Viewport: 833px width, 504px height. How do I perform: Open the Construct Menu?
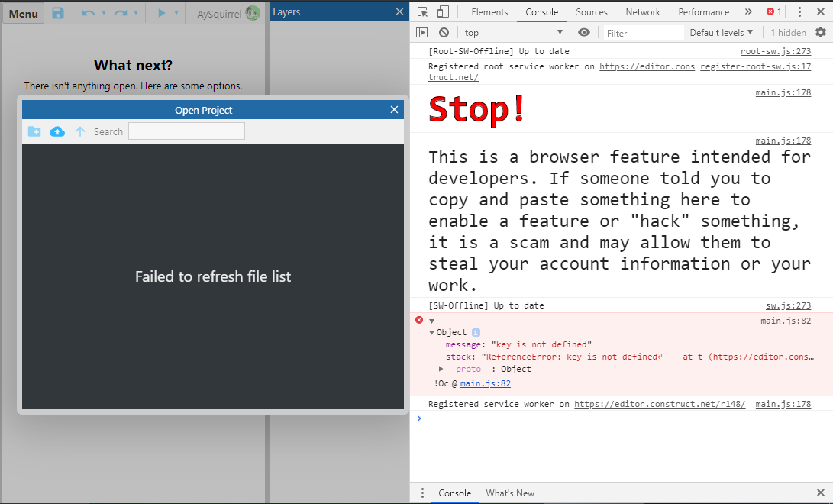23,12
